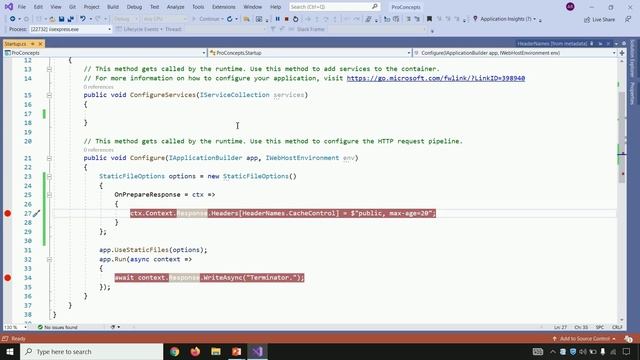The image size is (640, 360).
Task: Pin the Startup.cs tab
Action: pyautogui.click(x=33, y=44)
